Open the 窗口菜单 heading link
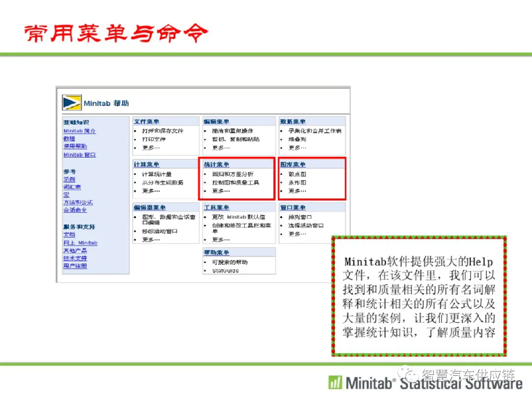Screen dimensions: 532x399 [293, 208]
